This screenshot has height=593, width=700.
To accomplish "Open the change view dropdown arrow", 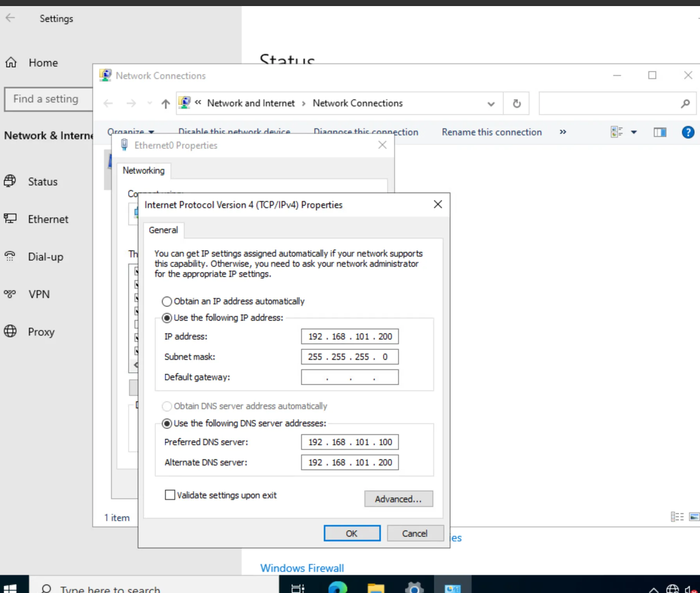I will click(x=634, y=133).
